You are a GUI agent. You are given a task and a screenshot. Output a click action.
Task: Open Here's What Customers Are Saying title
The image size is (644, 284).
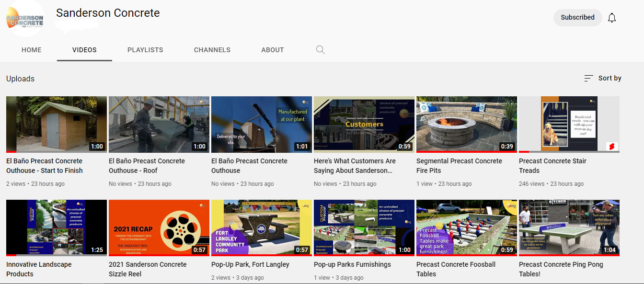click(355, 166)
